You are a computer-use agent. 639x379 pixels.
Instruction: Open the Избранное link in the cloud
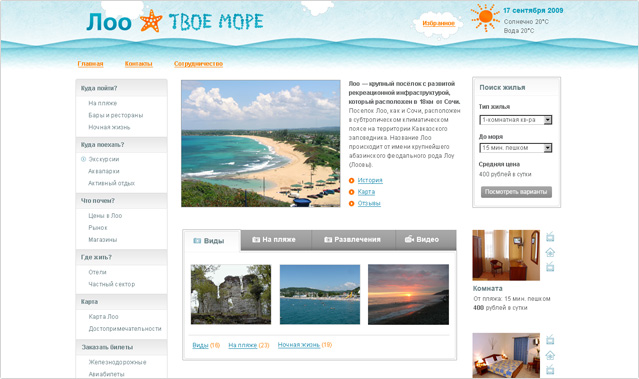tap(438, 23)
